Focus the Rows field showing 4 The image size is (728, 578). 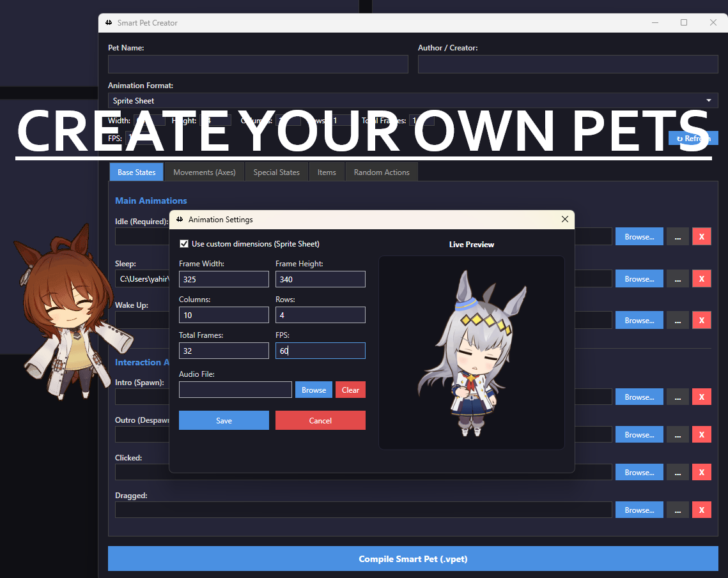point(320,315)
